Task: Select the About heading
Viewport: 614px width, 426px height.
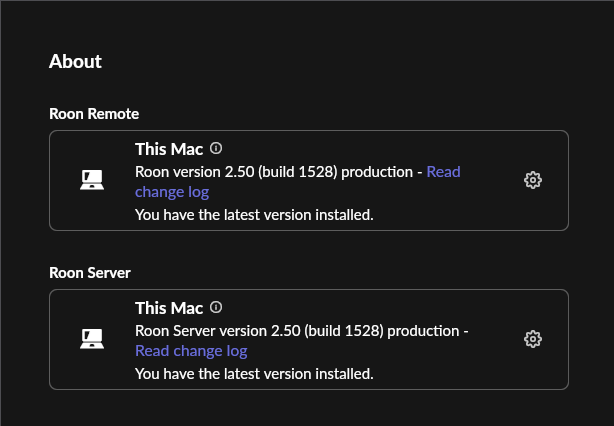Action: click(x=75, y=61)
